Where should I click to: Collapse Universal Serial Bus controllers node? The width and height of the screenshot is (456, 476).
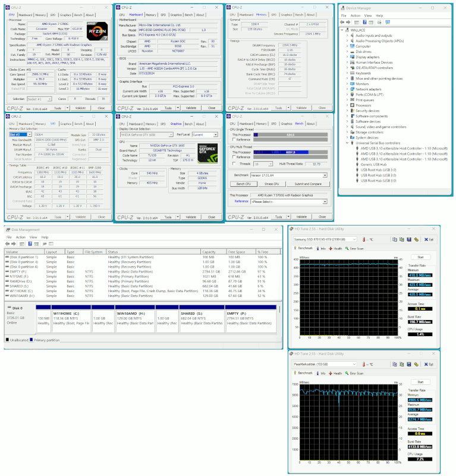347,143
